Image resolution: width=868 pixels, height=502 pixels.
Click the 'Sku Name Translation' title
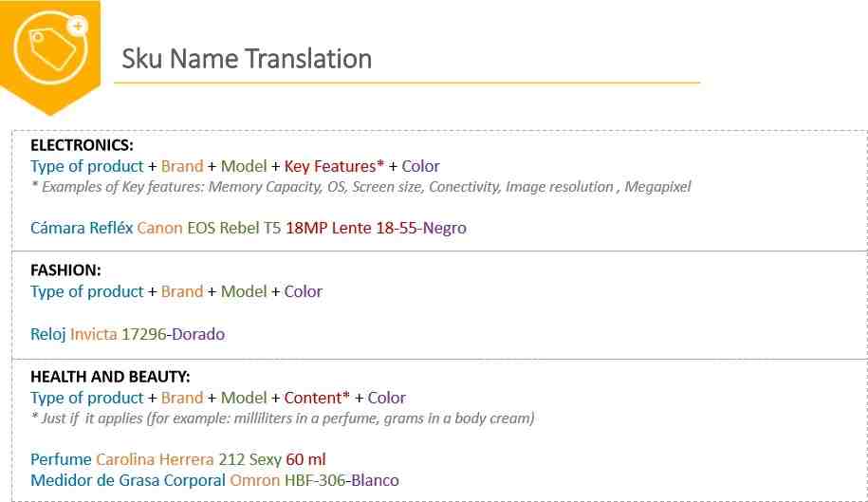247,59
